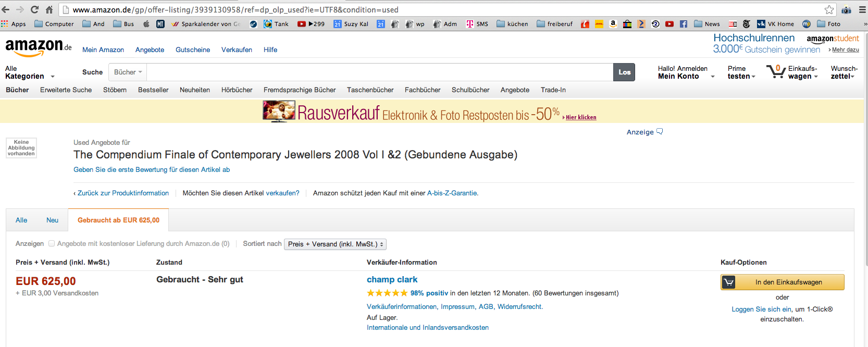The width and height of the screenshot is (868, 347).
Task: Open the Bücher search category dropdown
Action: click(x=128, y=72)
